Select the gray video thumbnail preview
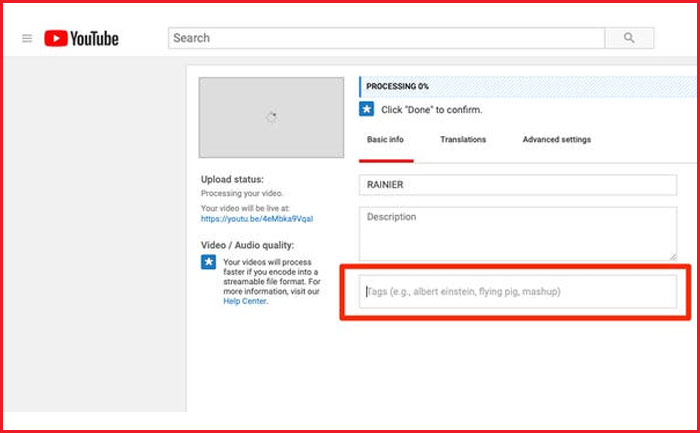Screen dimensions: 700x433 point(270,117)
